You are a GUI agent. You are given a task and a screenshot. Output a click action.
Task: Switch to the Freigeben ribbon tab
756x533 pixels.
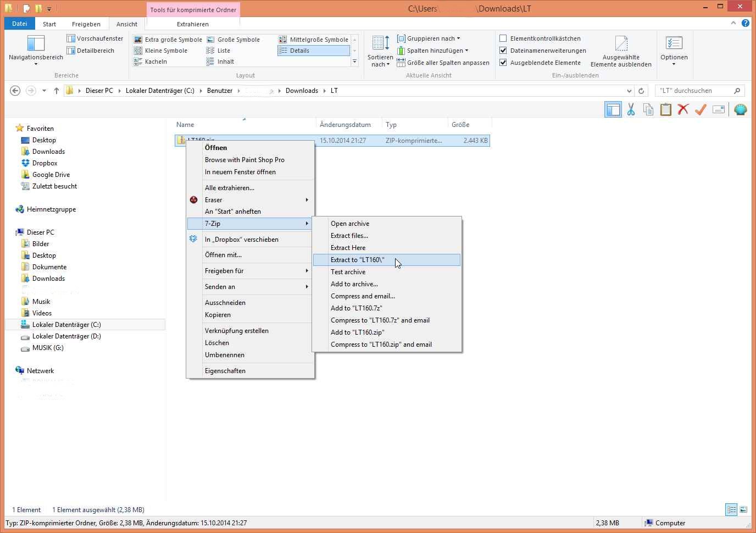point(86,24)
